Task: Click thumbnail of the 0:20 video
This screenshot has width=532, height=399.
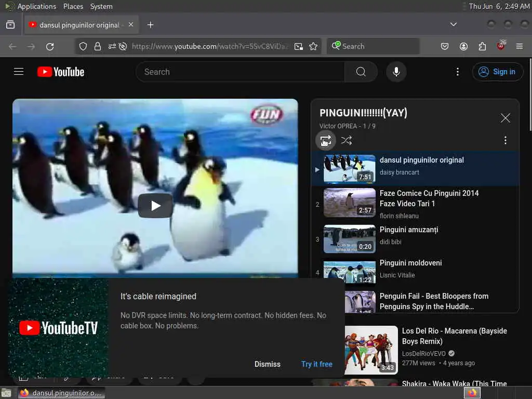Action: tap(350, 239)
